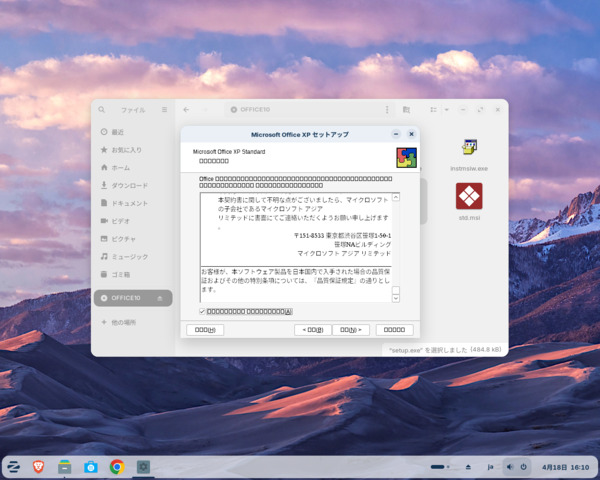This screenshot has width=600, height=480.
Task: Click the Help (H) button in setup dialog
Action: point(205,330)
